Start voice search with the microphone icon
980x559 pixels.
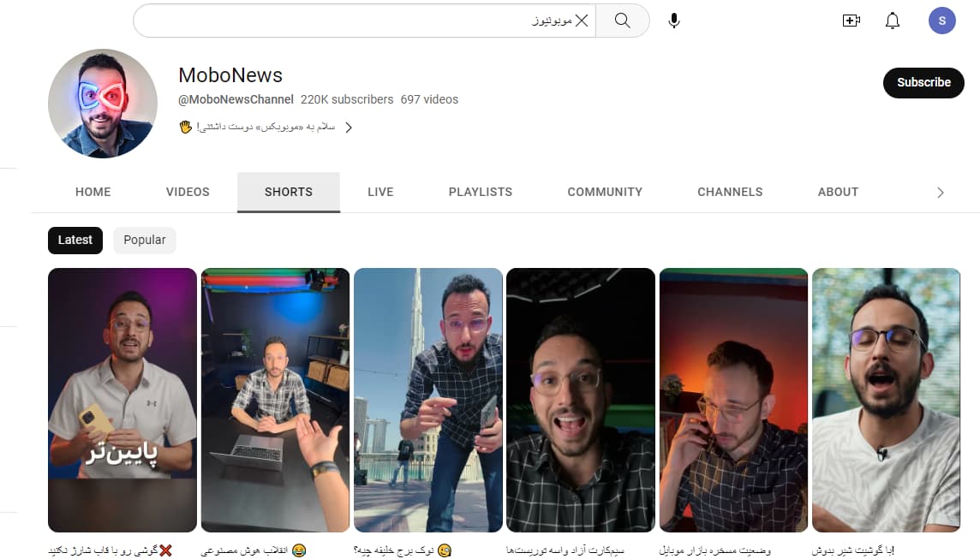(x=673, y=21)
